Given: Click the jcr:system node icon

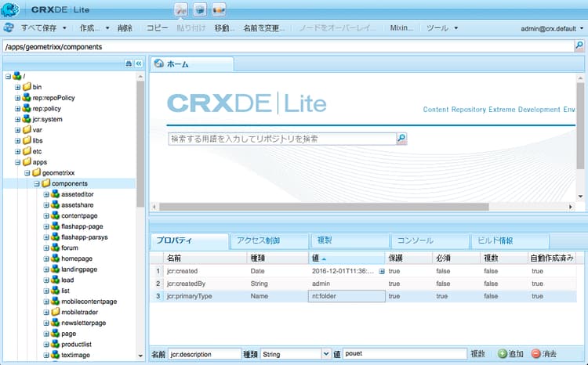Looking at the screenshot, I should tap(27, 119).
